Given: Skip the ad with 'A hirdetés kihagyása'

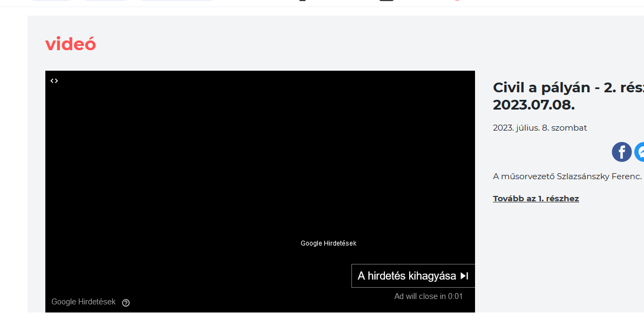Looking at the screenshot, I should 413,276.
